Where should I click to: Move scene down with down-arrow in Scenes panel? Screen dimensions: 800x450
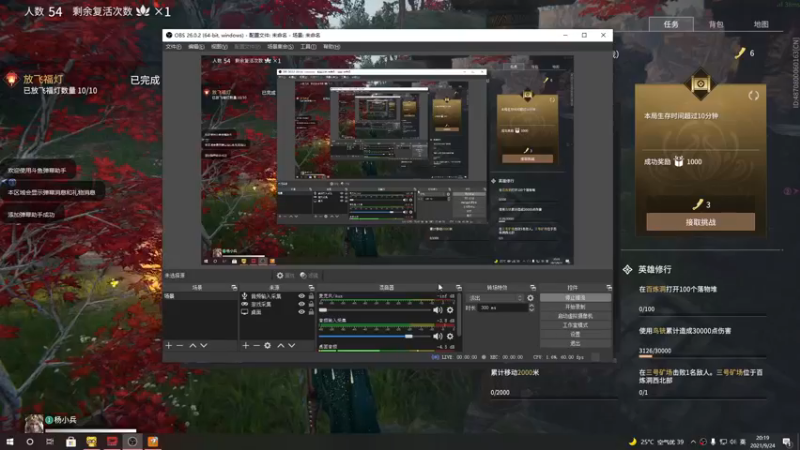point(204,345)
